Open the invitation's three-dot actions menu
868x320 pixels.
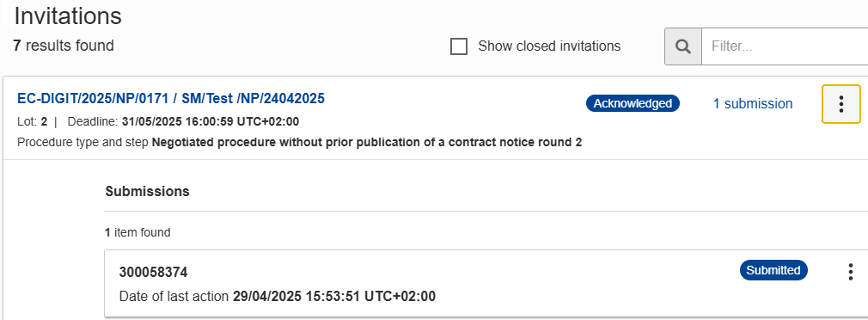(x=840, y=104)
